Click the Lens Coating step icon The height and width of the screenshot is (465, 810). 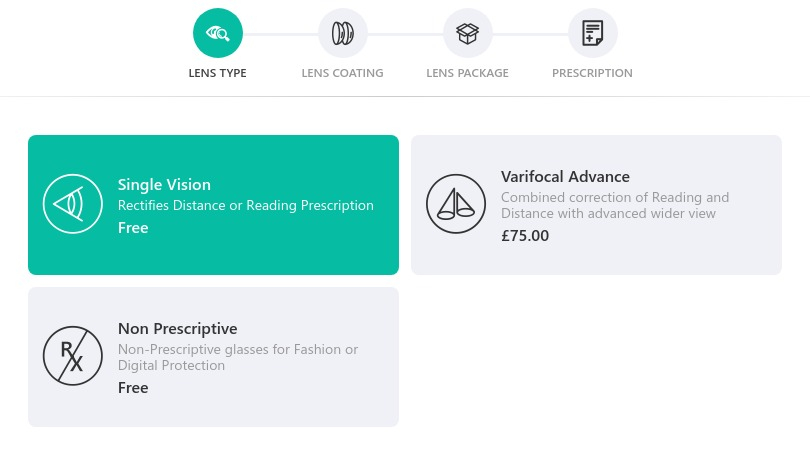tap(342, 33)
